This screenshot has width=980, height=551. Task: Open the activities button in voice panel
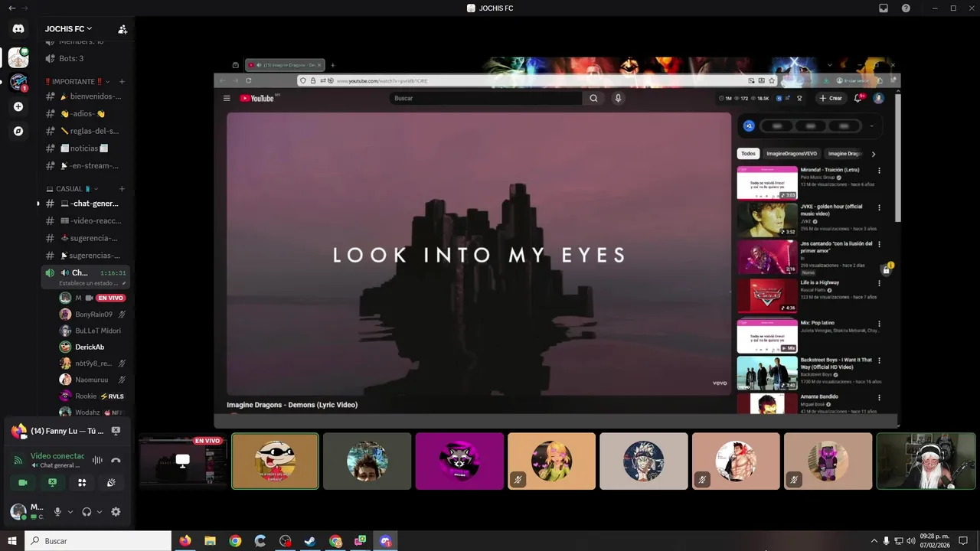[x=82, y=483]
